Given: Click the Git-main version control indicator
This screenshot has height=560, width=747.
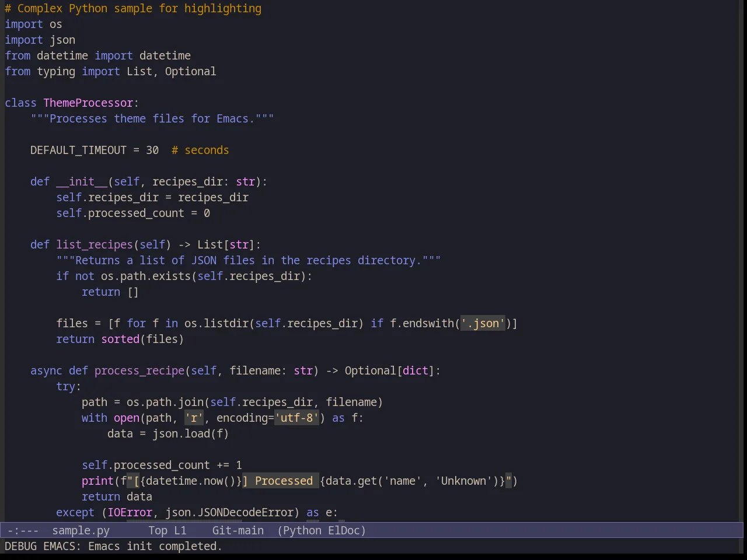Looking at the screenshot, I should pyautogui.click(x=238, y=530).
